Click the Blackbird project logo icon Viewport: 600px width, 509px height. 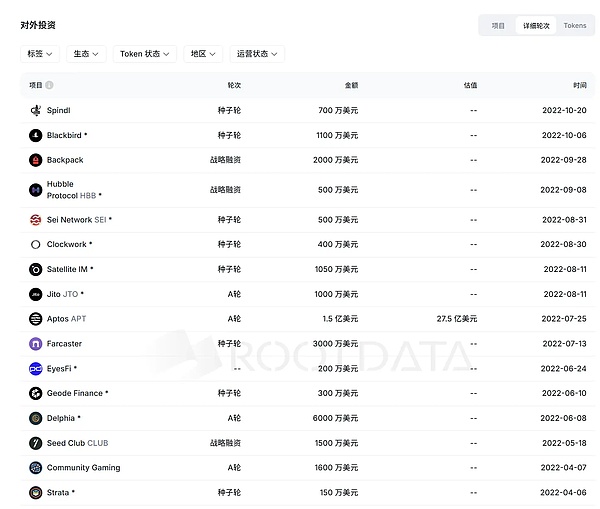(36, 135)
